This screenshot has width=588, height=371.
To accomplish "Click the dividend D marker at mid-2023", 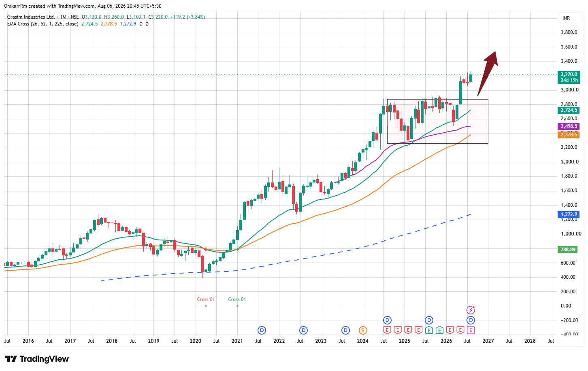I will point(345,331).
